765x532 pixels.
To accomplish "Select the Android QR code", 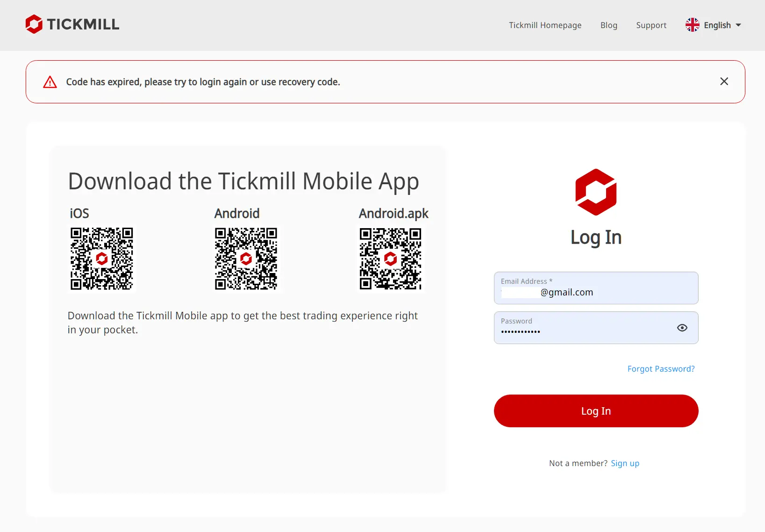I will coord(246,259).
